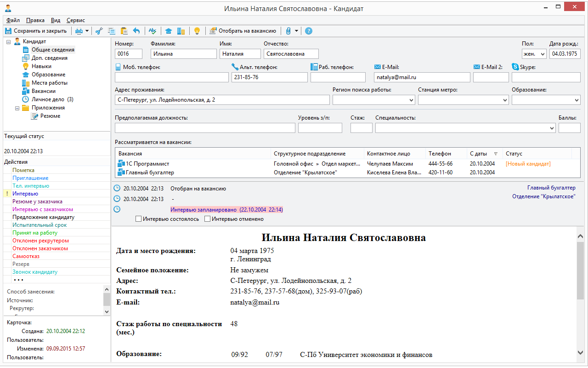Click the print toolbar icon
The image size is (588, 368).
[x=79, y=31]
